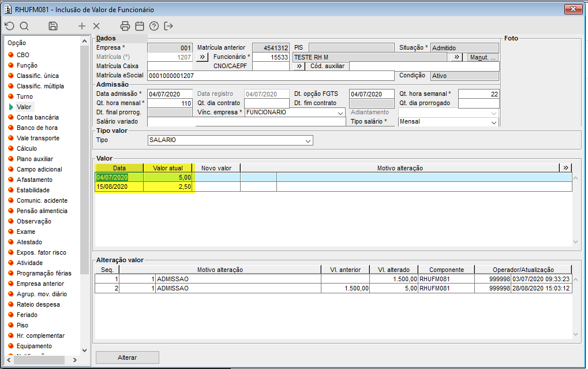588x369 pixels.
Task: Click the Manut. button beside employee name
Action: (483, 57)
